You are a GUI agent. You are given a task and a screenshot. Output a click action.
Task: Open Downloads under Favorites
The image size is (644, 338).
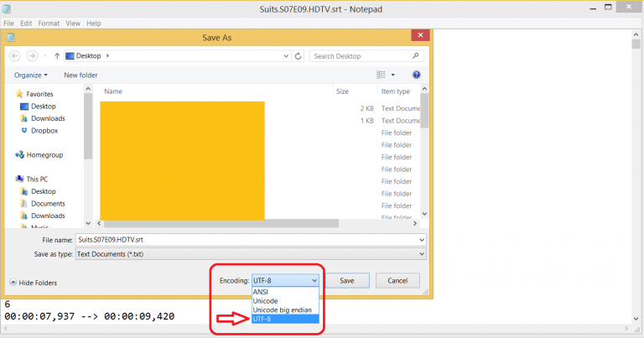coord(48,118)
